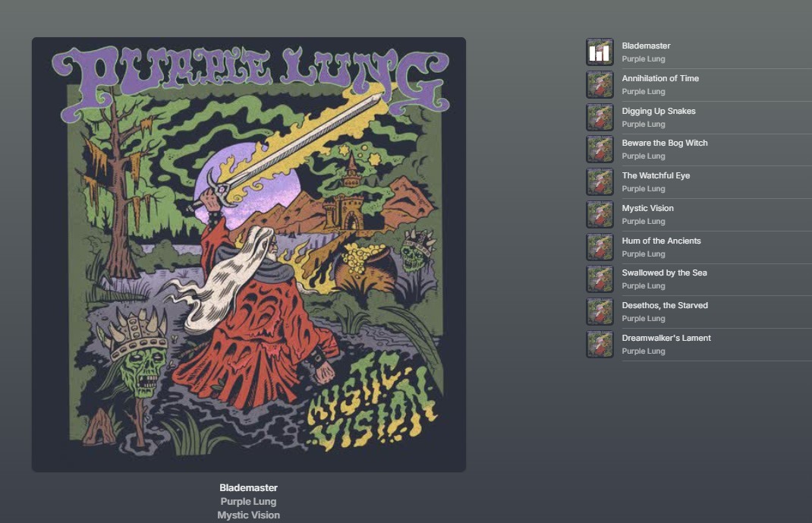This screenshot has height=523, width=812.
Task: Click Purple Lung under Dreamwalker's Lament
Action: tap(644, 351)
